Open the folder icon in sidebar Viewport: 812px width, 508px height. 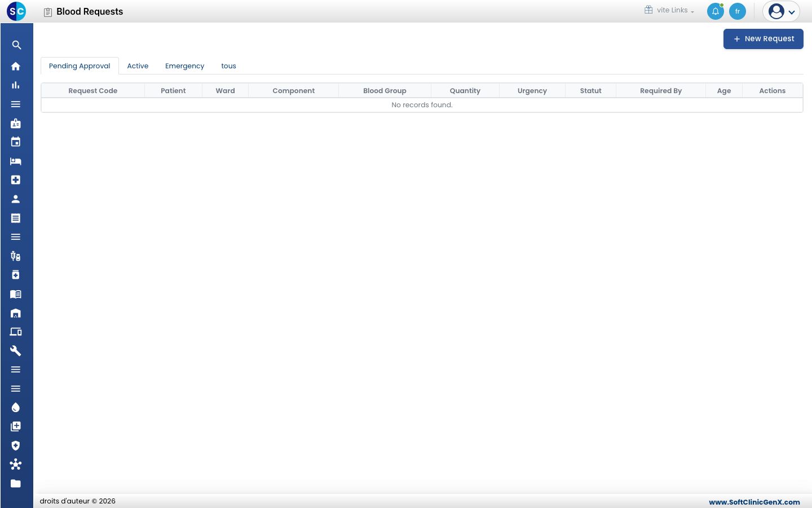(x=16, y=483)
